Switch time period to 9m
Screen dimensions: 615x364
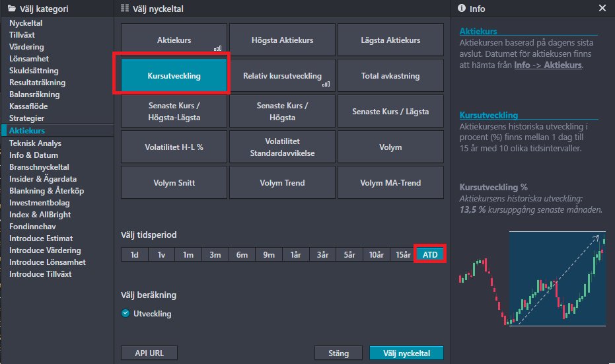(269, 254)
